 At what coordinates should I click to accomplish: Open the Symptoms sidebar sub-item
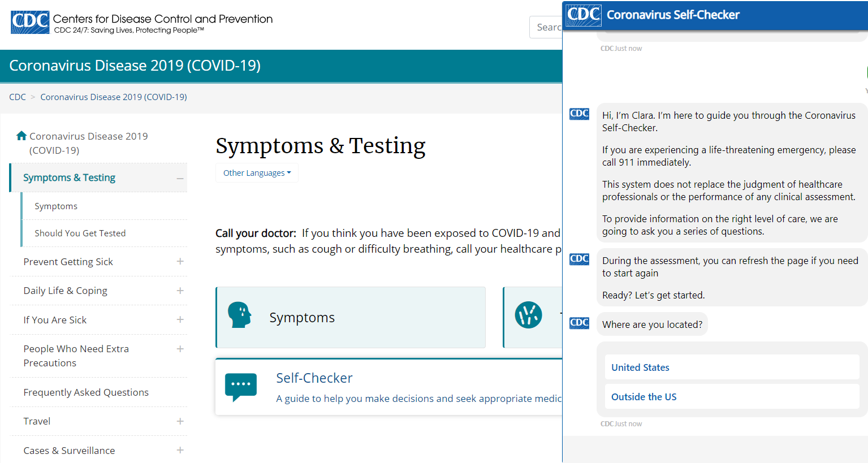coord(56,206)
